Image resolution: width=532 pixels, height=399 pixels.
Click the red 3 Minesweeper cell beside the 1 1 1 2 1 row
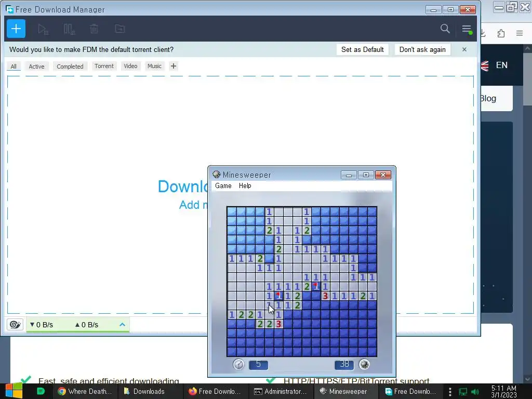[325, 296]
